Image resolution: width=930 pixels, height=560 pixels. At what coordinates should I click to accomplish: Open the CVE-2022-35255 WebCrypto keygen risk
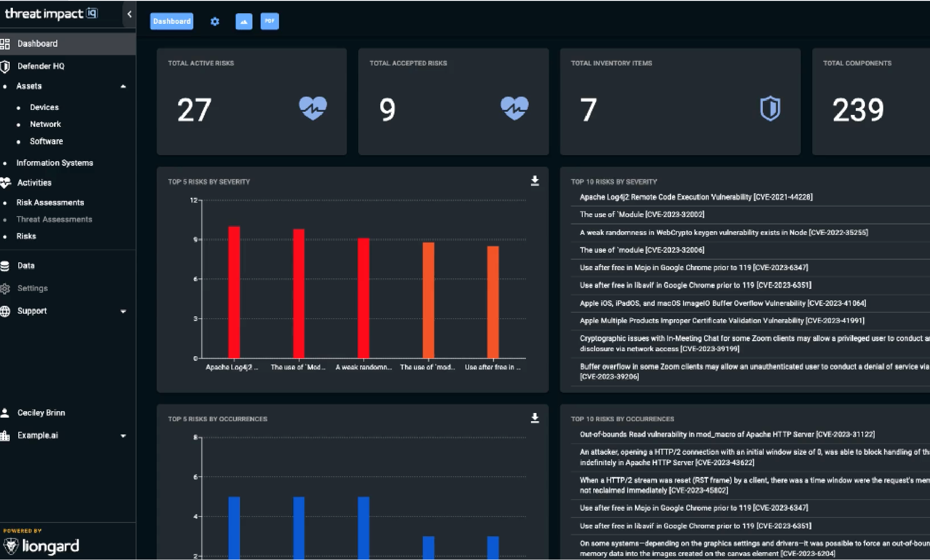pyautogui.click(x=724, y=233)
